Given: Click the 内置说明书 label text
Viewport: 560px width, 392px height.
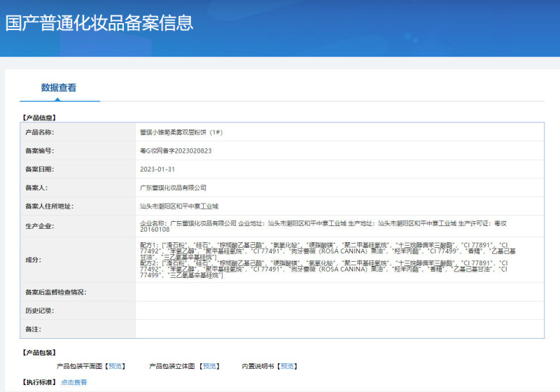Looking at the screenshot, I should [258, 366].
